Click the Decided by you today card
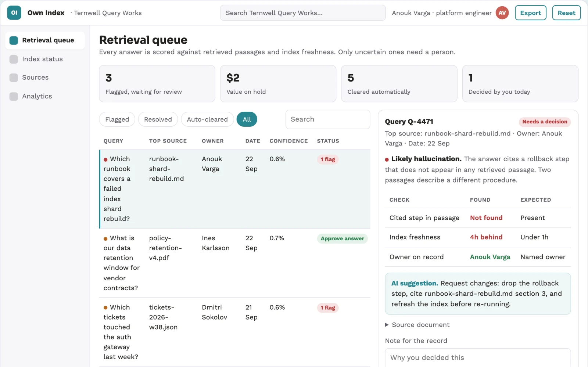 [x=520, y=84]
